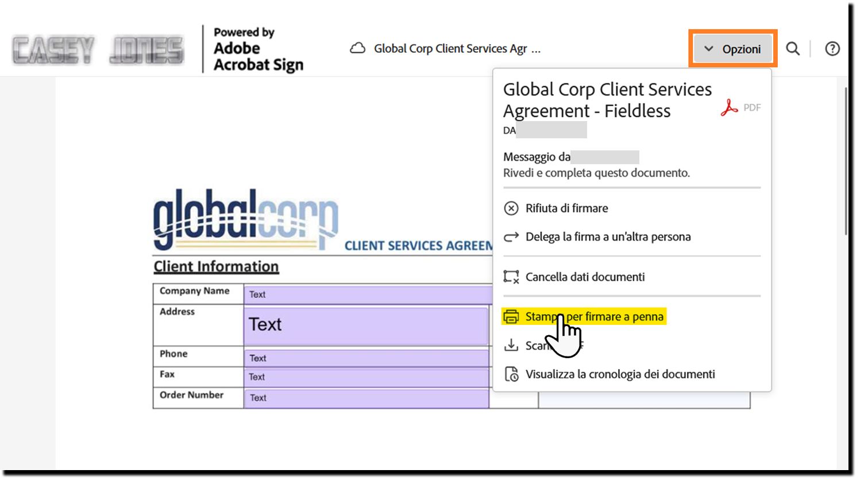This screenshot has height=481, width=868.
Task: Click the document vertical scrollbar
Action: 846,161
